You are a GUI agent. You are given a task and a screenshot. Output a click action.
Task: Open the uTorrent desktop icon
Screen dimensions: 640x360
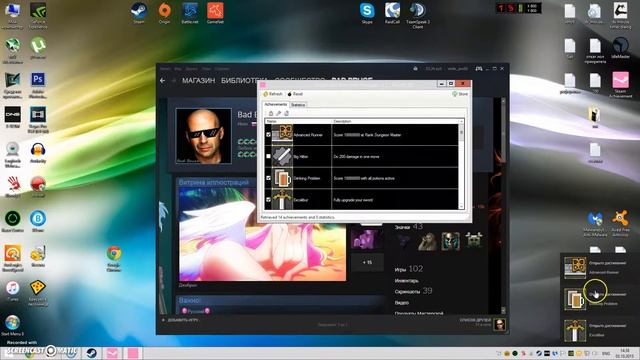pos(38,48)
